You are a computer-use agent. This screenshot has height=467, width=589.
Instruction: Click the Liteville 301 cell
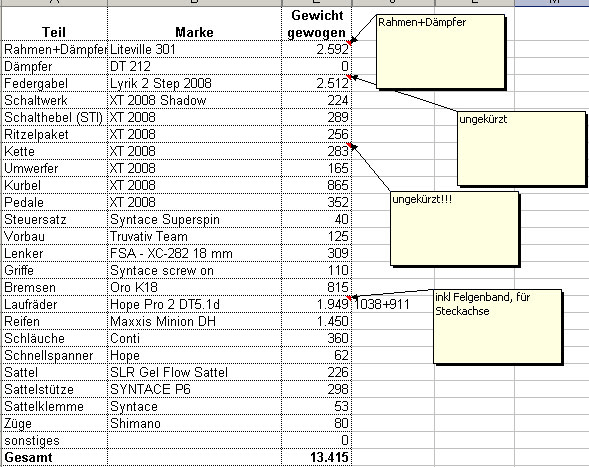[x=195, y=49]
